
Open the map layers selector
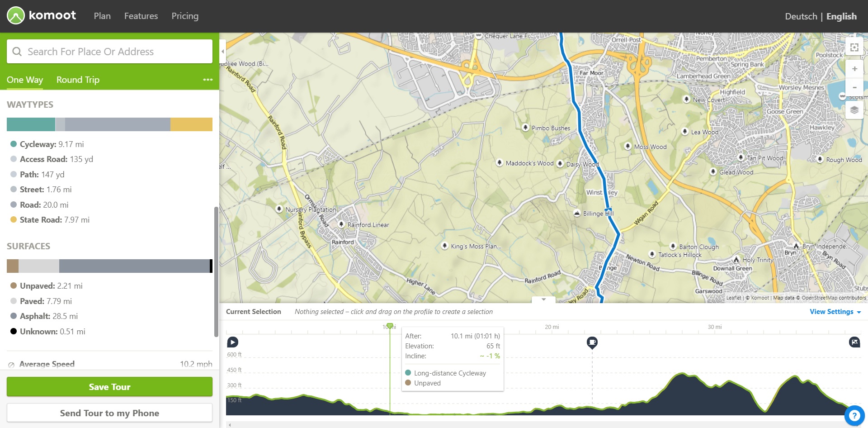[x=854, y=110]
